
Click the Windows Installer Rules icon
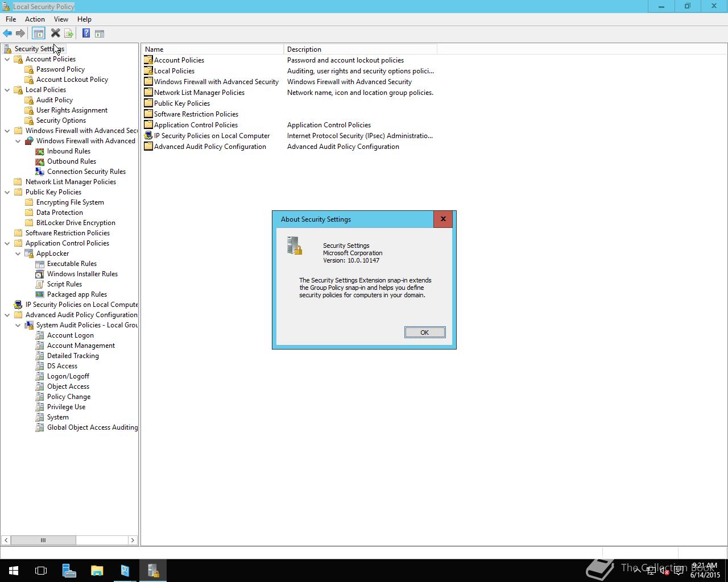point(40,274)
